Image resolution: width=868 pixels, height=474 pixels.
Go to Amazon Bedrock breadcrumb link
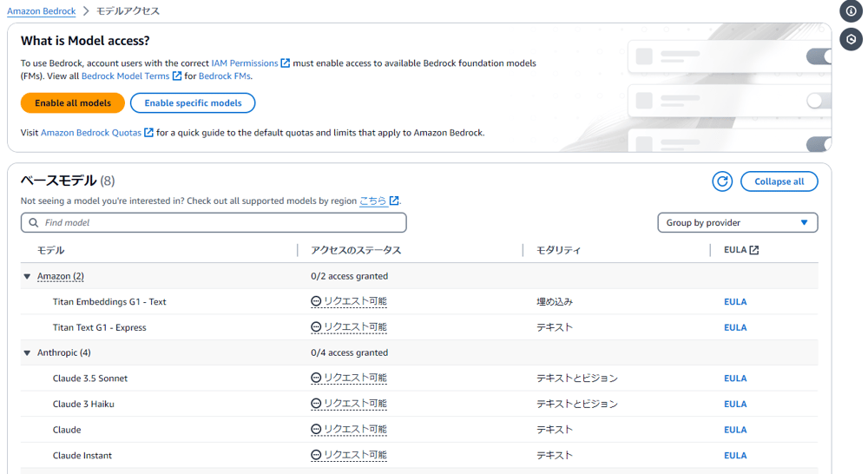pos(42,11)
